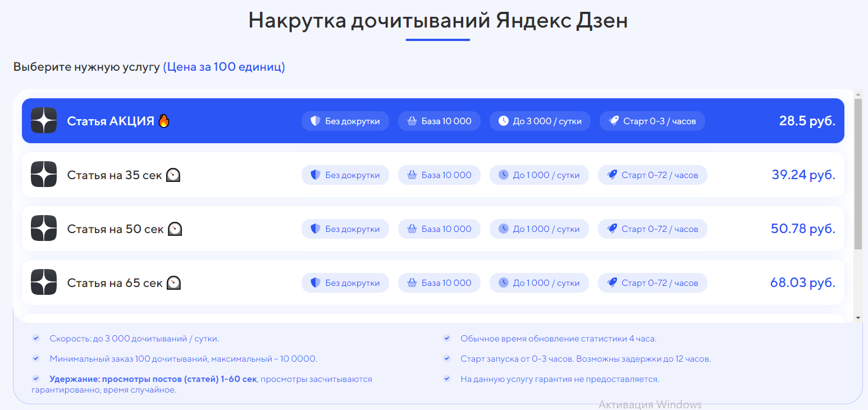Screen dimensions: 868x410
Task: Click the heading Накрутка дочитываний Яндекс Дзен
Action: click(438, 20)
